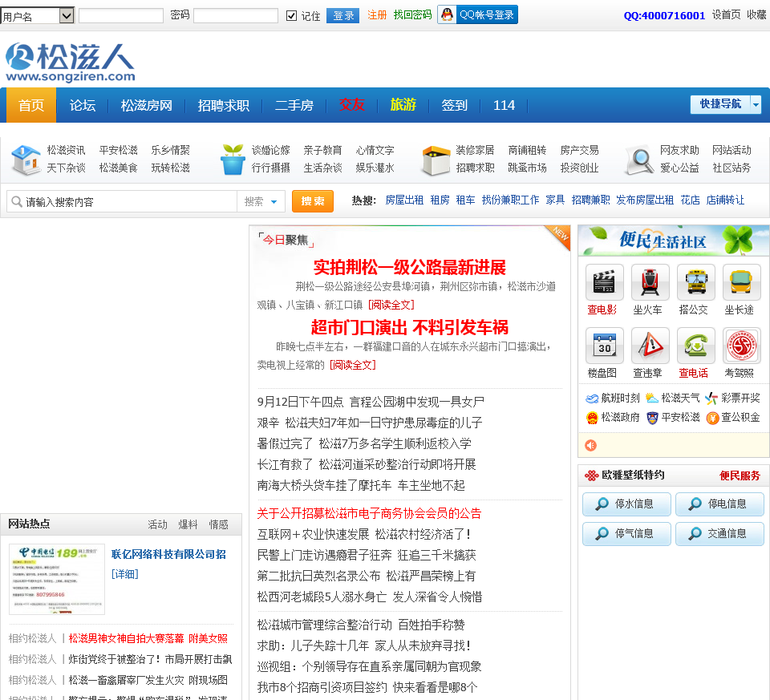
Task: Click the blue house category icon
Action: [x=26, y=160]
